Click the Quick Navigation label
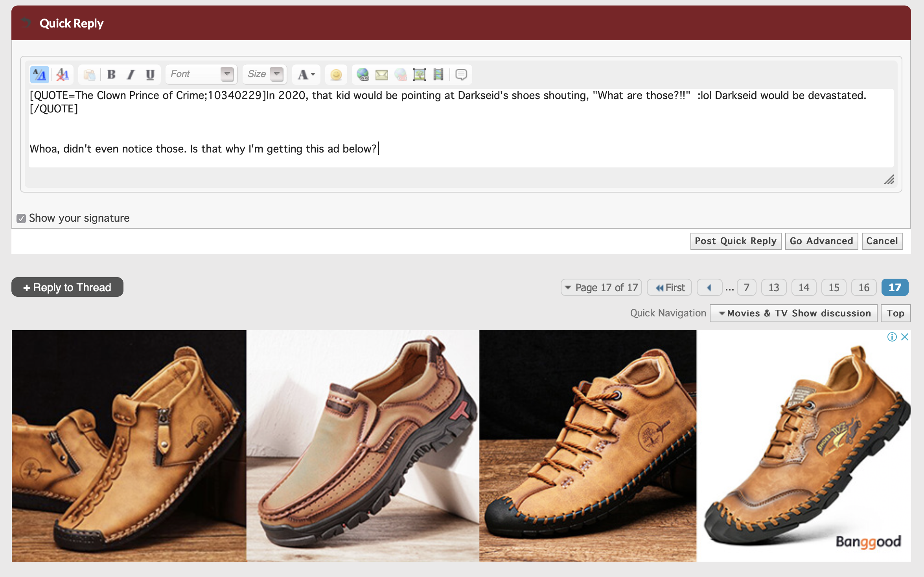This screenshot has height=577, width=924. [668, 313]
